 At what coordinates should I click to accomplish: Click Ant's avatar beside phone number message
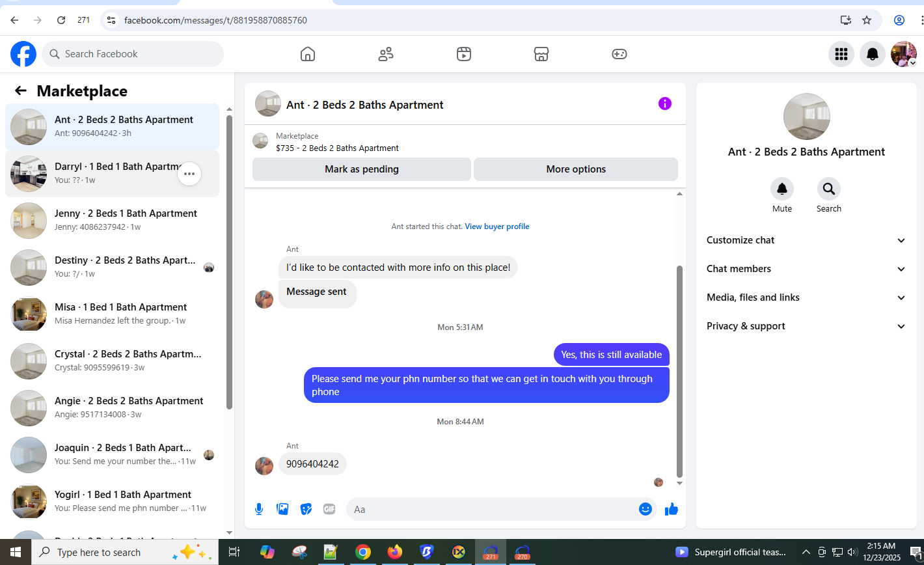click(x=264, y=465)
